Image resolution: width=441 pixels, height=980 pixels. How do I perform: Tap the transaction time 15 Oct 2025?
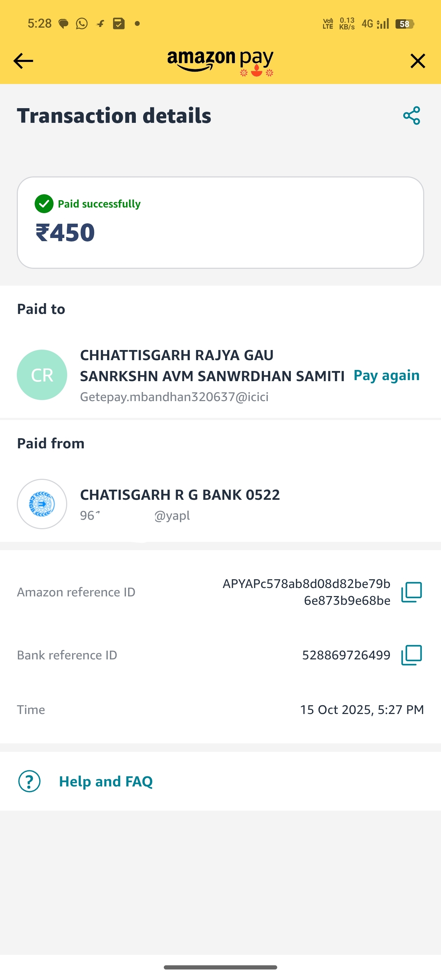[x=362, y=709]
